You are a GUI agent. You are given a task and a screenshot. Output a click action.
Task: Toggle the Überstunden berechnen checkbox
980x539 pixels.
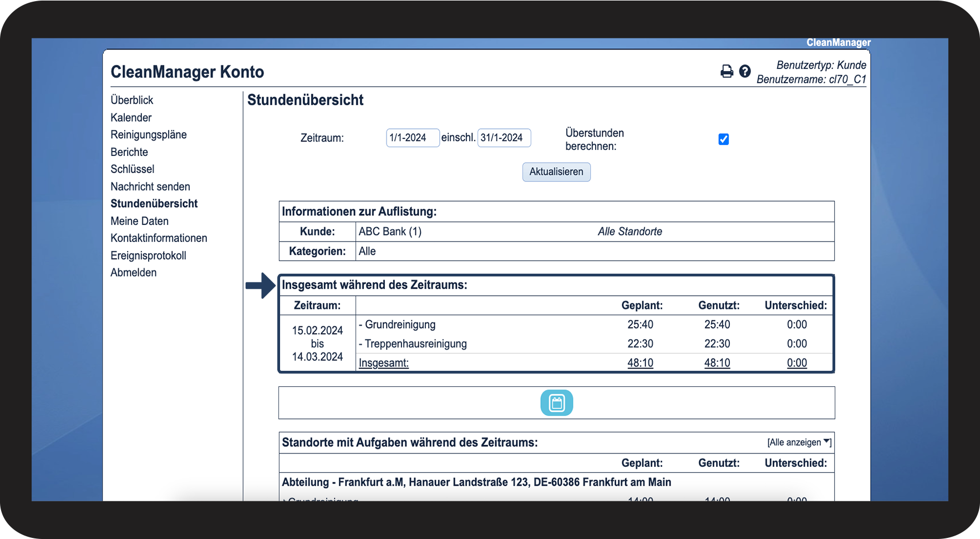[x=723, y=139]
